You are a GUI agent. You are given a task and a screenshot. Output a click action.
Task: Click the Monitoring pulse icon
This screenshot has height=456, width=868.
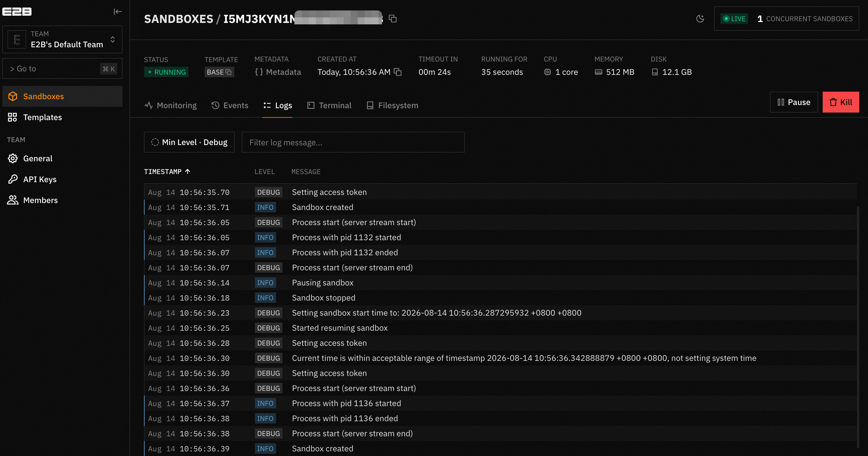coord(149,105)
